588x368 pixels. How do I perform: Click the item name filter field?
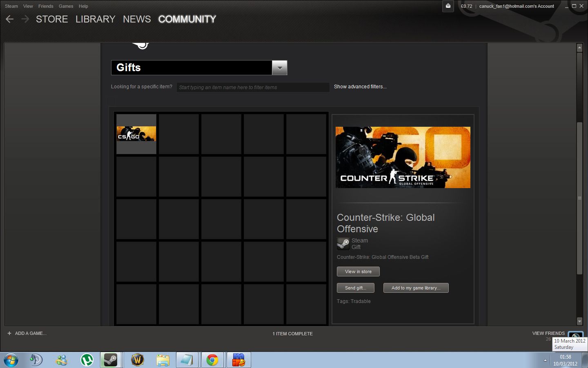coord(253,87)
